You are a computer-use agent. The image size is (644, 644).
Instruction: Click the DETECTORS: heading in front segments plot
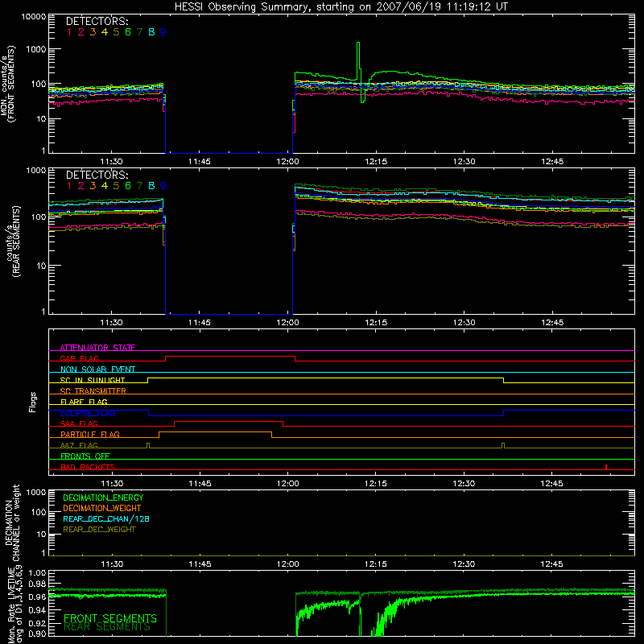[97, 22]
